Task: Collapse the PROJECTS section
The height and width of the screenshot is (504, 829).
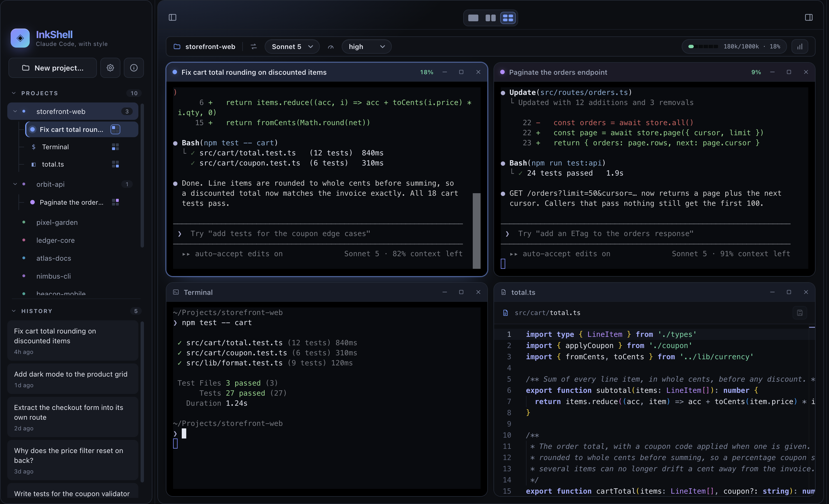Action: pos(14,93)
